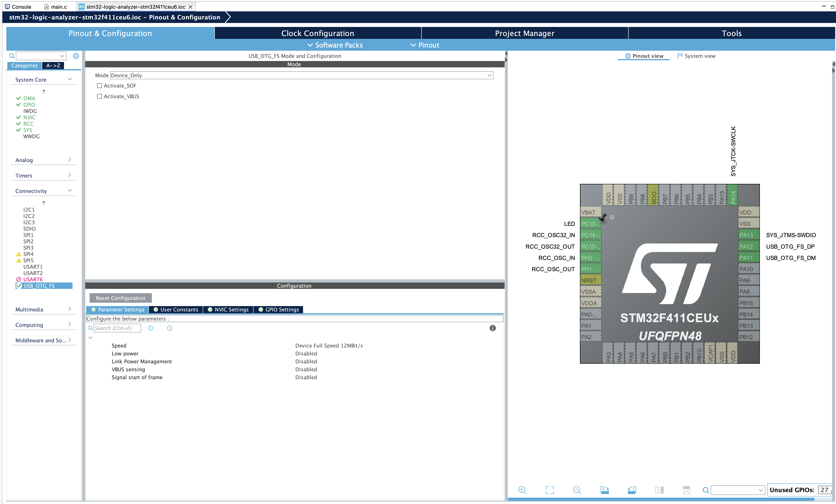The height and width of the screenshot is (504, 836).
Task: Zoom out the chip pinout view
Action: (577, 490)
